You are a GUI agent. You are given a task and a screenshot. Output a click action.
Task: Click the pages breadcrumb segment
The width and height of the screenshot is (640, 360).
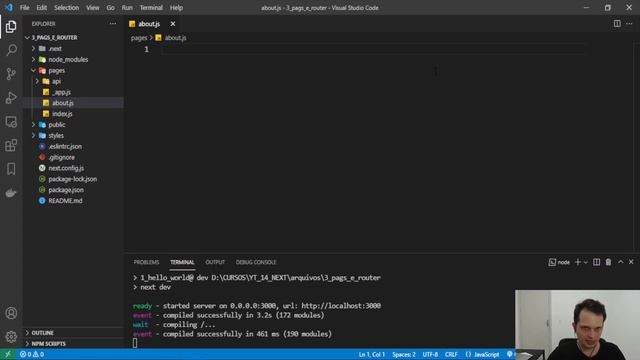(139, 38)
